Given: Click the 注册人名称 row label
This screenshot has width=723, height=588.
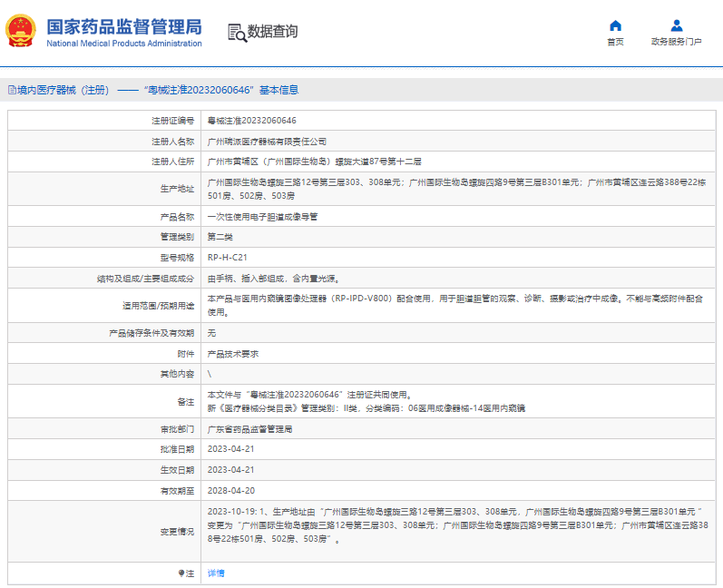Looking at the screenshot, I should tap(173, 142).
